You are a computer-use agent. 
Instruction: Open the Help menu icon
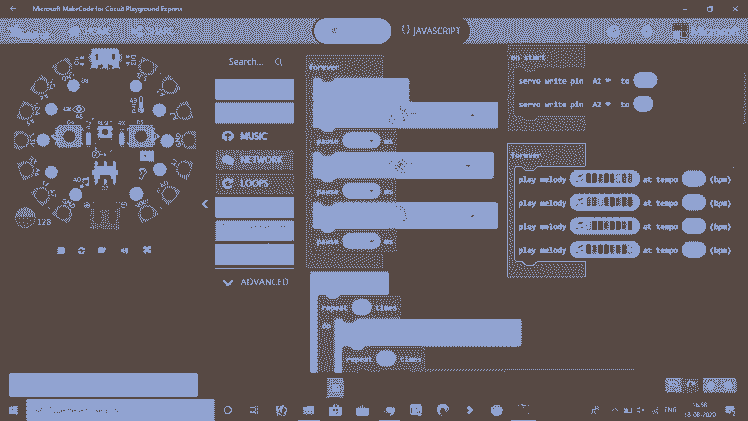(614, 31)
